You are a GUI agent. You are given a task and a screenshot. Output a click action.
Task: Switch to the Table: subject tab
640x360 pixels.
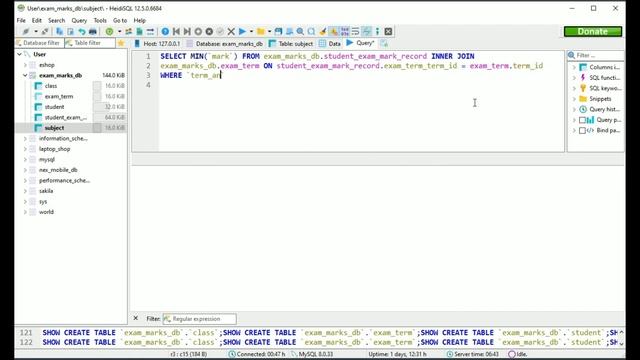click(291, 43)
